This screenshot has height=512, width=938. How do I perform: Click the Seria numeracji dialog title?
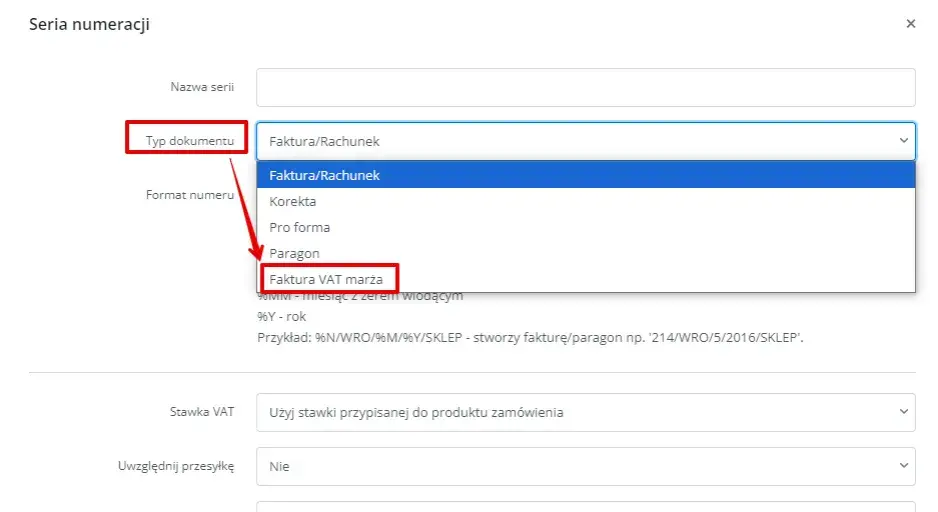(89, 24)
